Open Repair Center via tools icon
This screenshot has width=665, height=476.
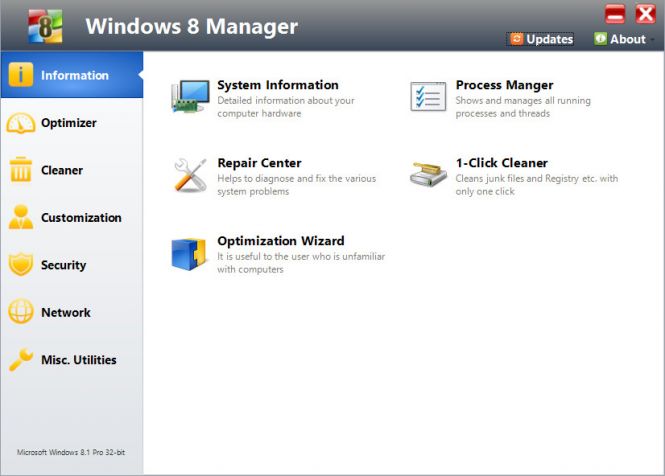coord(190,175)
